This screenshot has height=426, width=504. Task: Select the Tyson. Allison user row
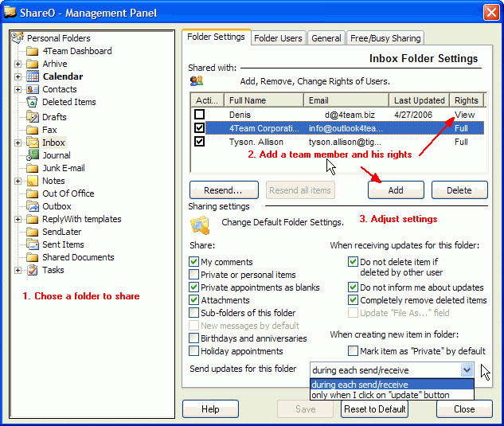click(338, 142)
